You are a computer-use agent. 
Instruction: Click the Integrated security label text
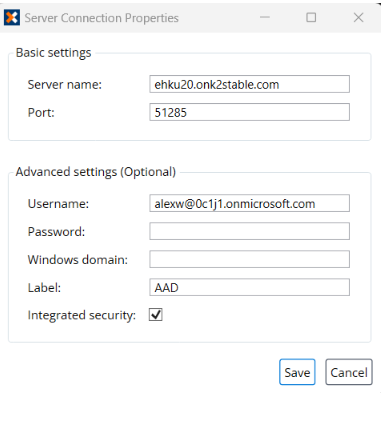pyautogui.click(x=82, y=315)
